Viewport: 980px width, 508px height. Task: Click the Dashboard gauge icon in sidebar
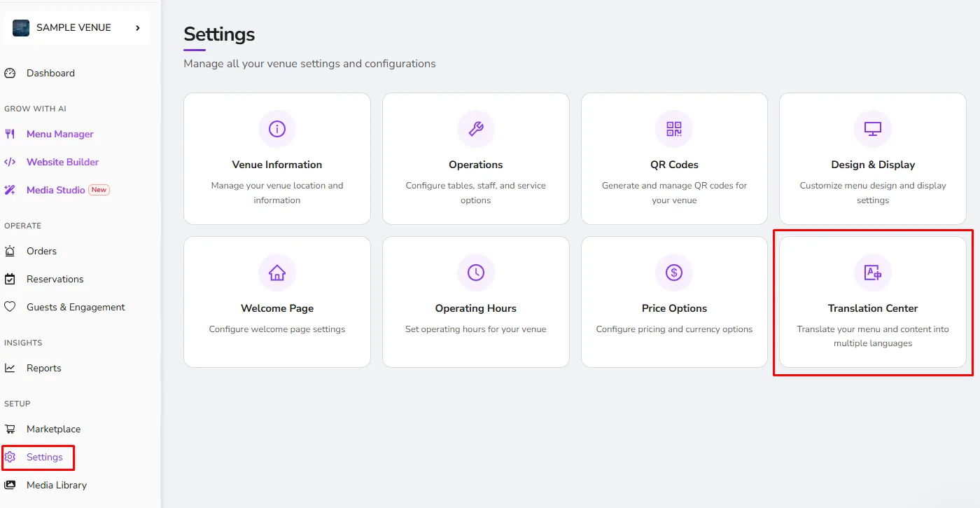coord(10,73)
